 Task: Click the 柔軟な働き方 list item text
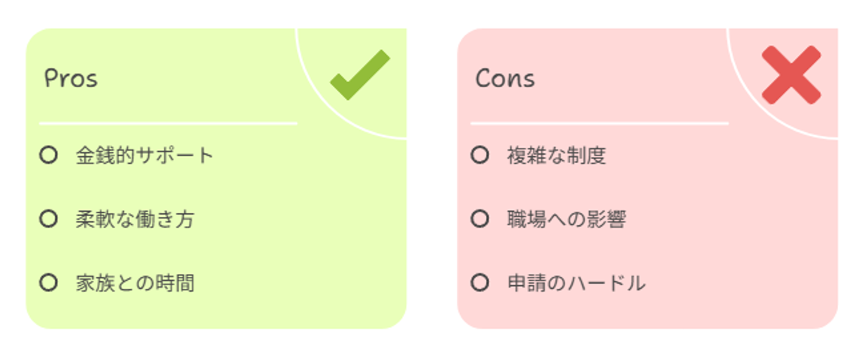click(135, 219)
